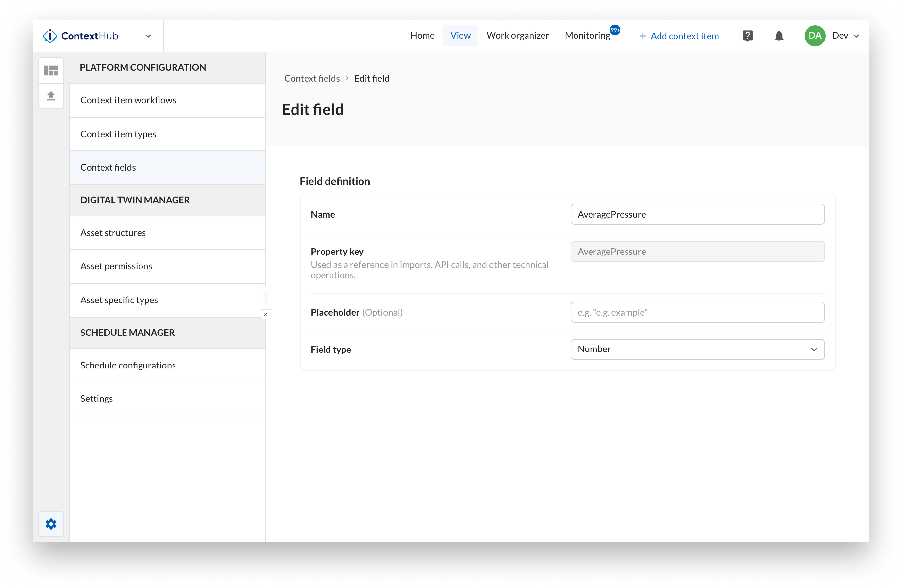Screen dimensions: 902x588
Task: Open the Work organizer tab
Action: tap(517, 36)
